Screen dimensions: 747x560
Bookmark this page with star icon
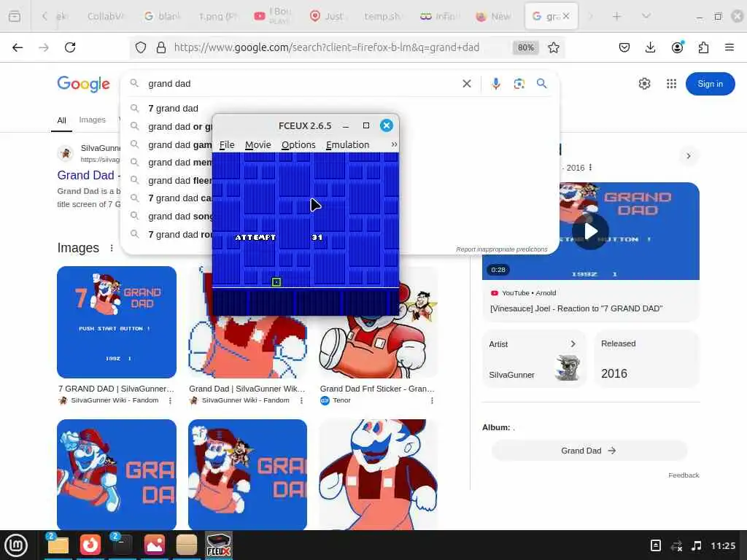point(554,47)
